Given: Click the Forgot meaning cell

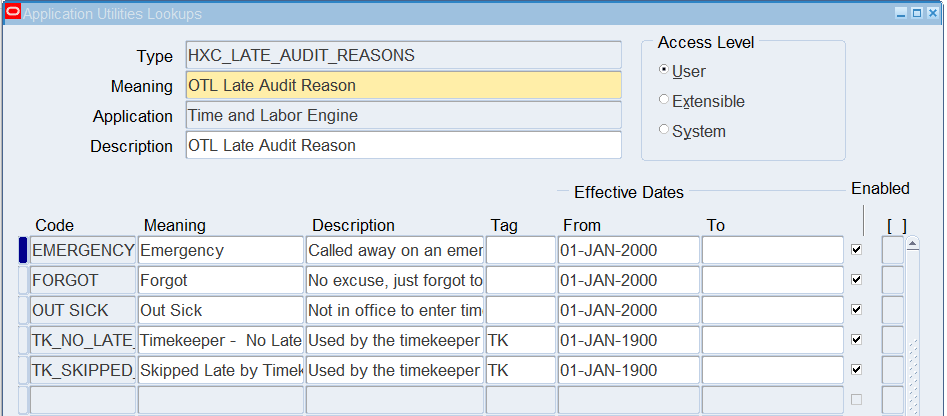Looking at the screenshot, I should pyautogui.click(x=220, y=280).
